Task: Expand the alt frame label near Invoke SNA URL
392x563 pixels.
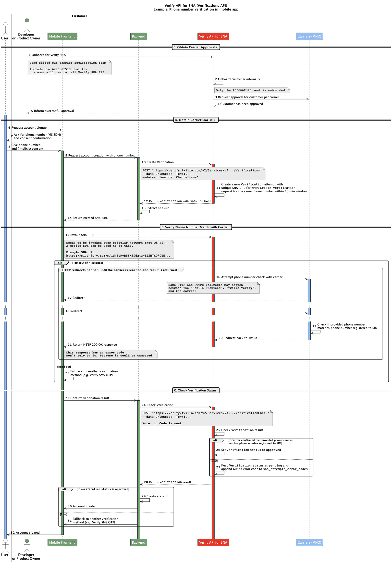Action: [x=59, y=263]
